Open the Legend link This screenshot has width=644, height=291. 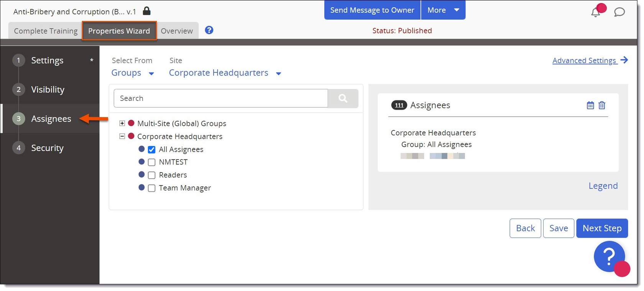pyautogui.click(x=603, y=186)
